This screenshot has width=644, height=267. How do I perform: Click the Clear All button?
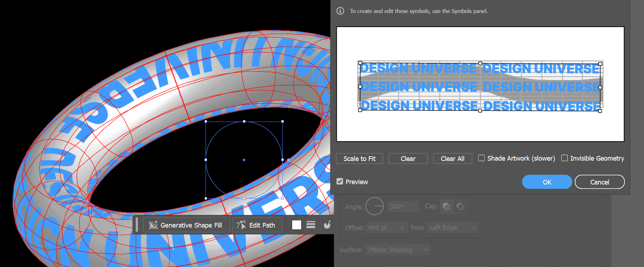[x=453, y=158]
